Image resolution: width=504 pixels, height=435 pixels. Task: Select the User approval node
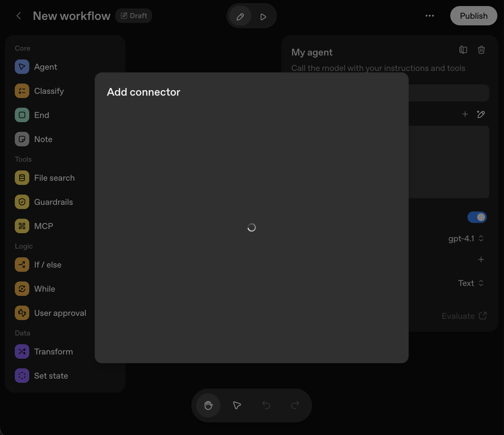(x=50, y=313)
